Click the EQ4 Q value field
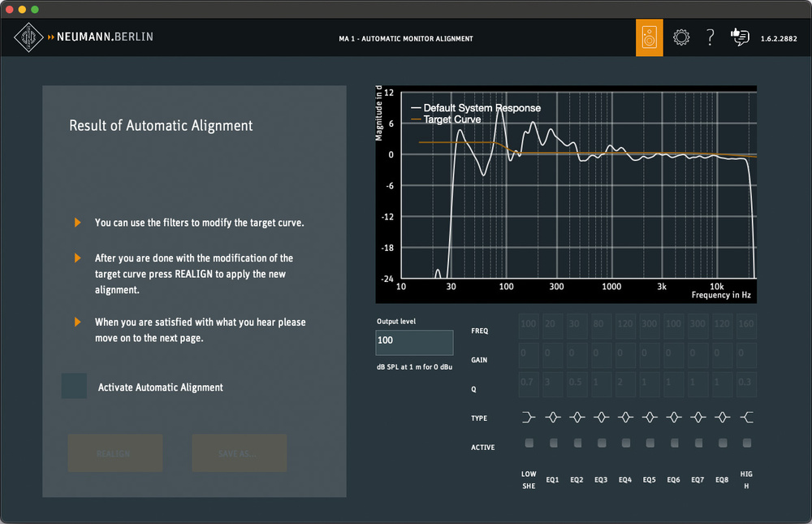This screenshot has height=524, width=812. pyautogui.click(x=625, y=383)
